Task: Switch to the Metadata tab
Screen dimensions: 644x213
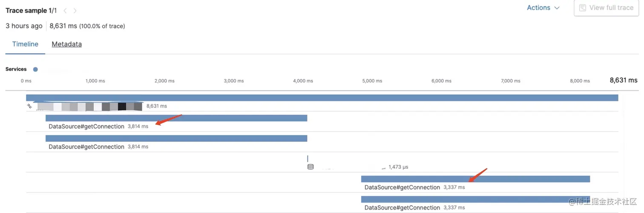Action: (66, 44)
